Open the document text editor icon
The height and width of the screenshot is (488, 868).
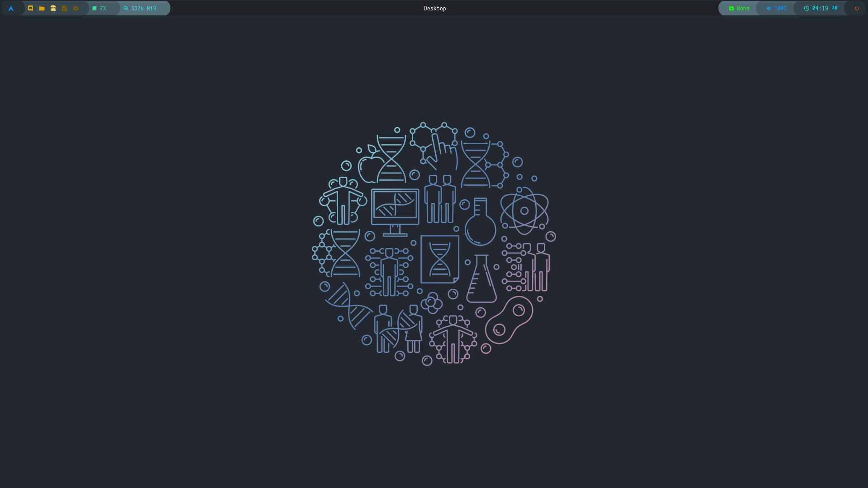point(65,8)
